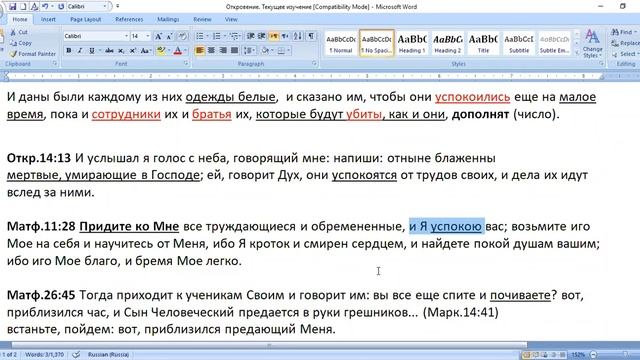Apply the No Spacing style
The height and width of the screenshot is (360, 640).
tap(376, 42)
